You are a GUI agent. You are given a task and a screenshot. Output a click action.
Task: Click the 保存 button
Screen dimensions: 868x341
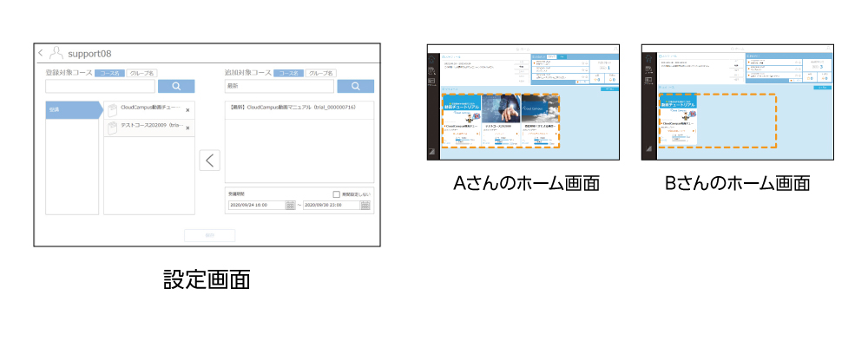209,235
